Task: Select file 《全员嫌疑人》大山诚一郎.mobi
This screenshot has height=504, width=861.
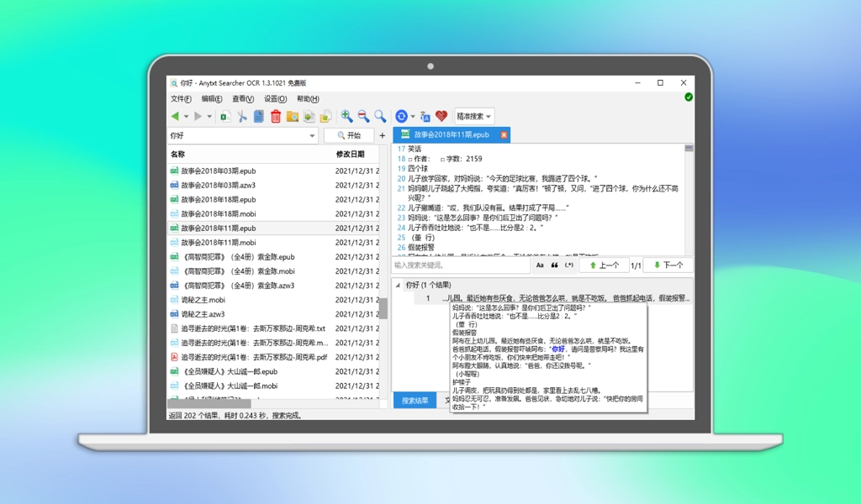Action: [x=229, y=386]
